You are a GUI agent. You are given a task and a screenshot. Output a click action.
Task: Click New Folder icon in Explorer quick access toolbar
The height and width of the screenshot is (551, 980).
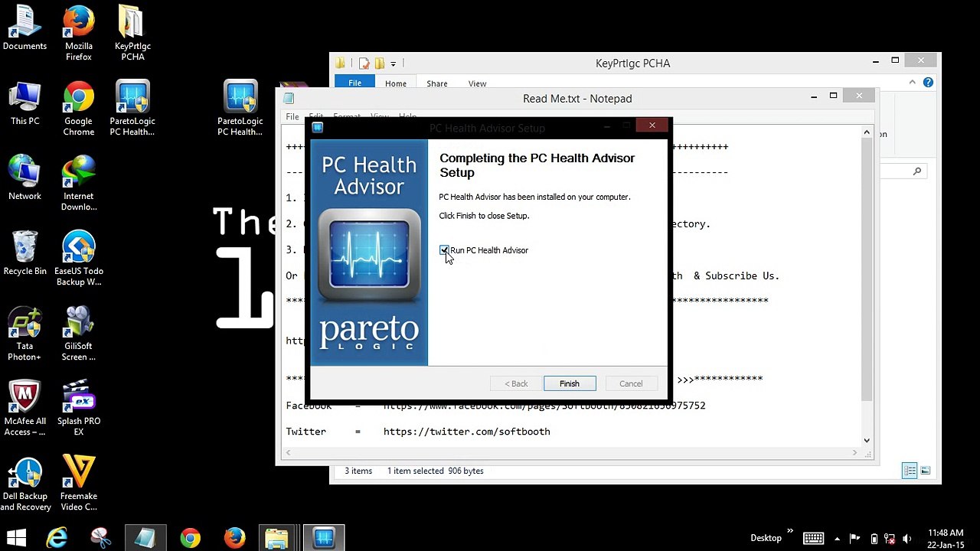pos(379,64)
